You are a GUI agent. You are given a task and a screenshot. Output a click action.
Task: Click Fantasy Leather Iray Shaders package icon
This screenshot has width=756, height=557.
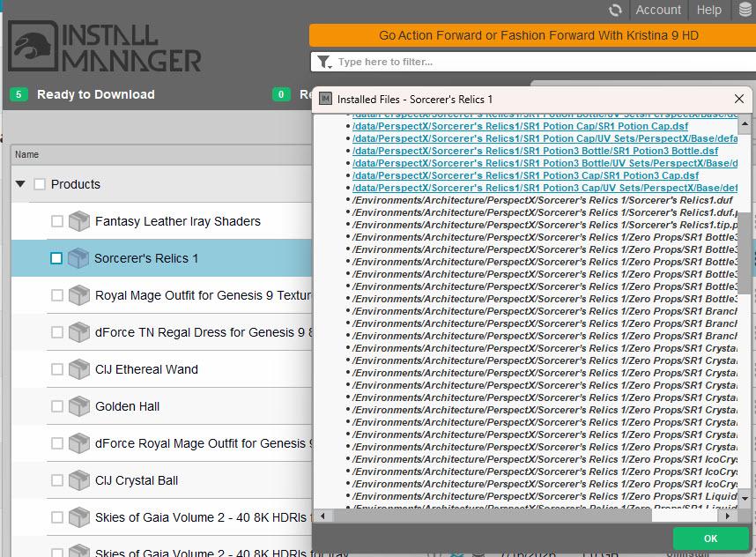tap(78, 221)
